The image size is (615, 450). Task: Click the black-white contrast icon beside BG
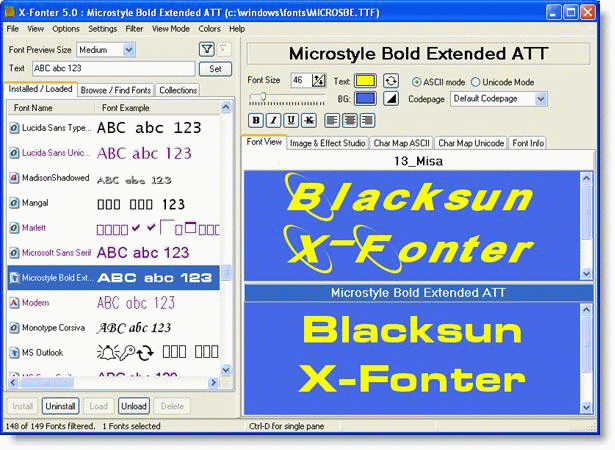391,98
